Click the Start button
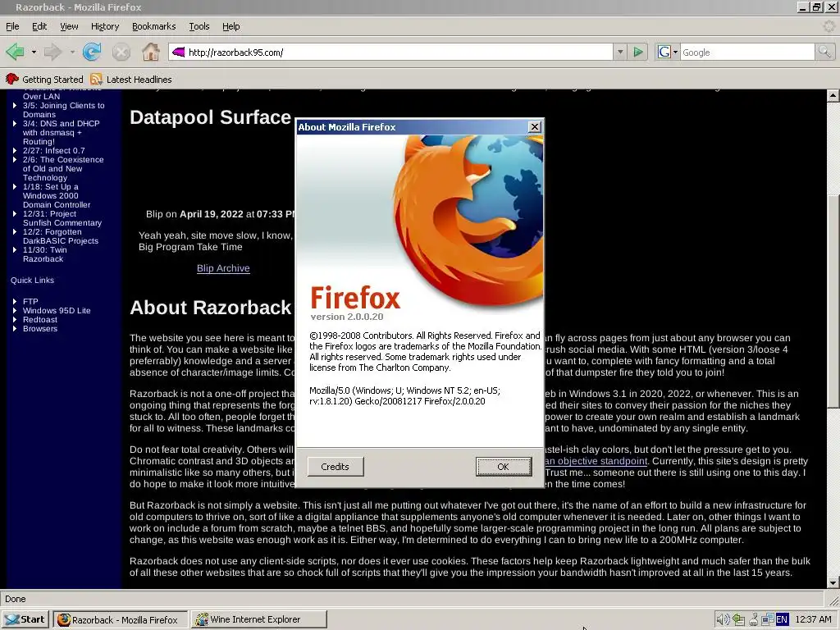 pyautogui.click(x=25, y=619)
